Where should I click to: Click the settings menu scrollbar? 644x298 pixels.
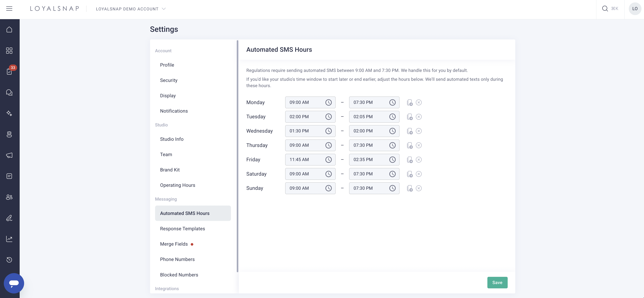(x=238, y=156)
